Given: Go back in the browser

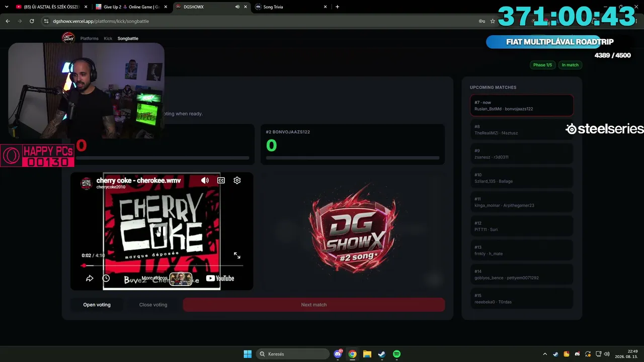Looking at the screenshot, I should point(8,21).
